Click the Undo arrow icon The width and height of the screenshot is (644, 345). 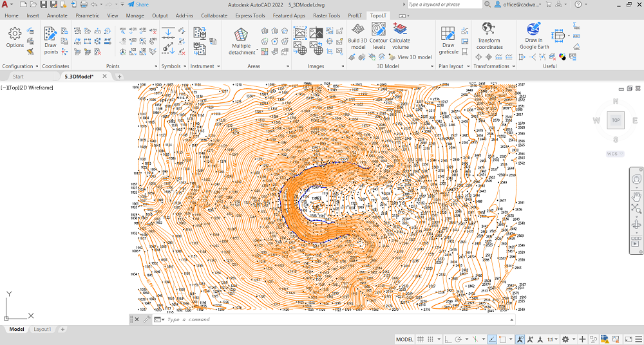[x=93, y=5]
